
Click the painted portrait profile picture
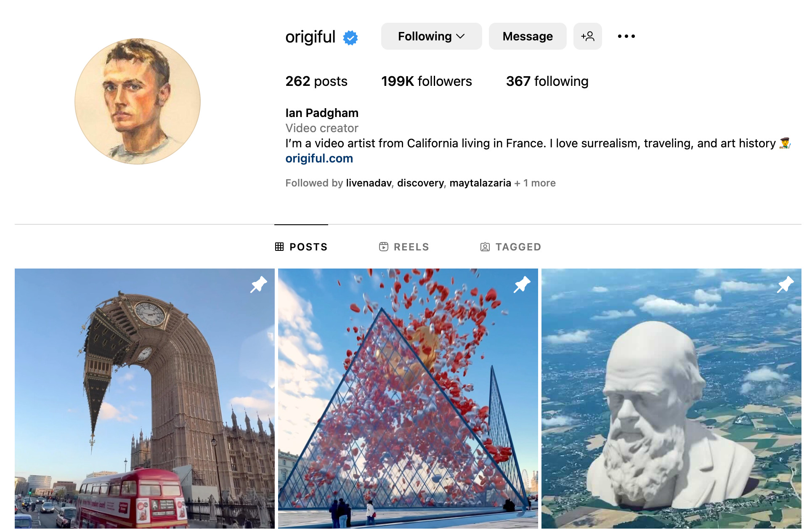pos(138,101)
